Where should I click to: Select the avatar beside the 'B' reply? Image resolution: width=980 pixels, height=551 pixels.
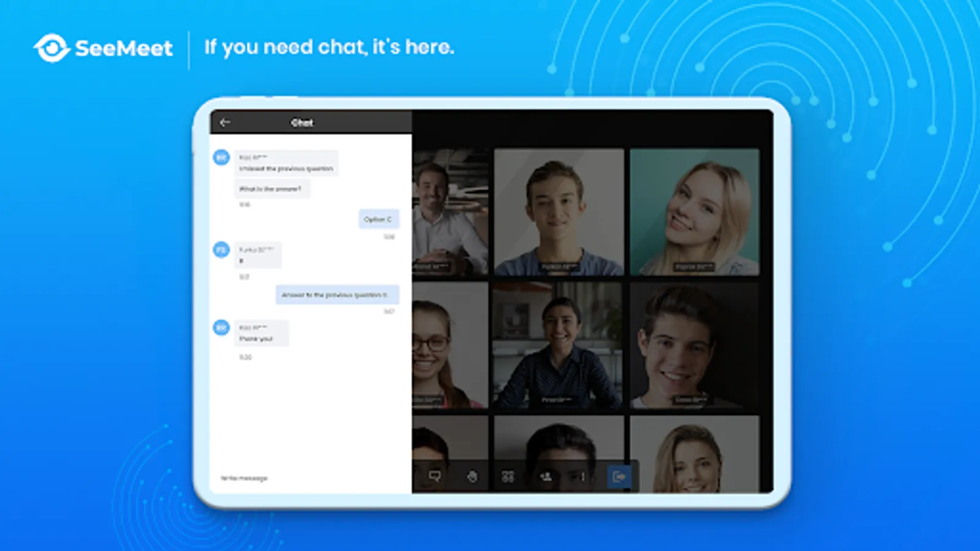(x=221, y=250)
